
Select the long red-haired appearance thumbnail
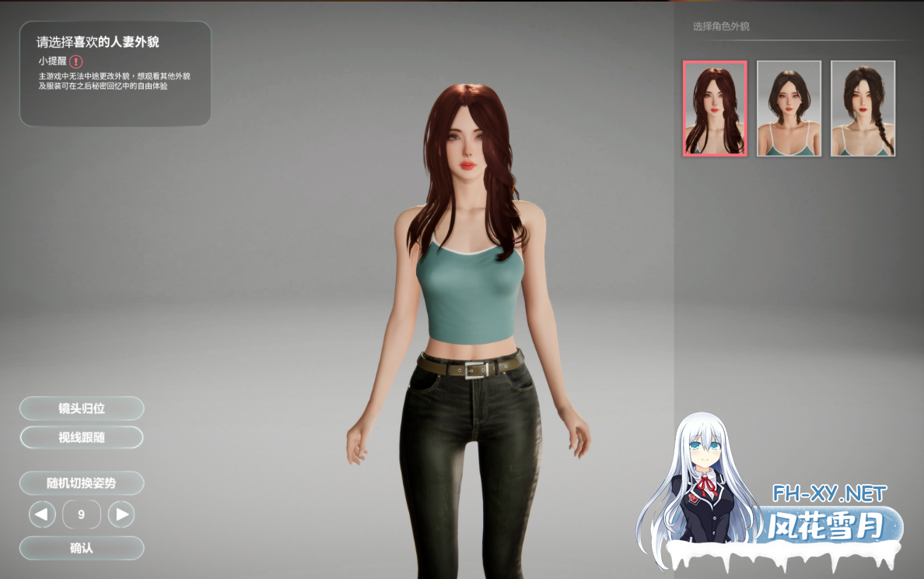(x=715, y=109)
